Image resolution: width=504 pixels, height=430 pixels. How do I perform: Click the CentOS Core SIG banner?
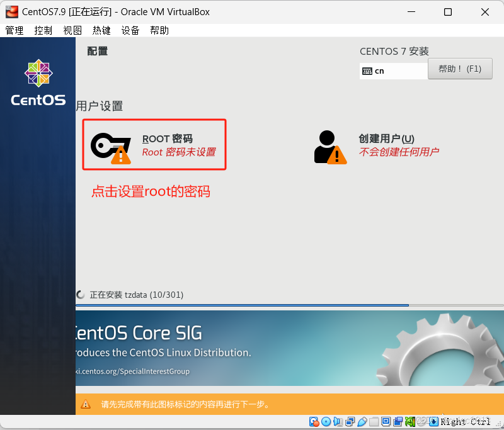click(x=290, y=348)
